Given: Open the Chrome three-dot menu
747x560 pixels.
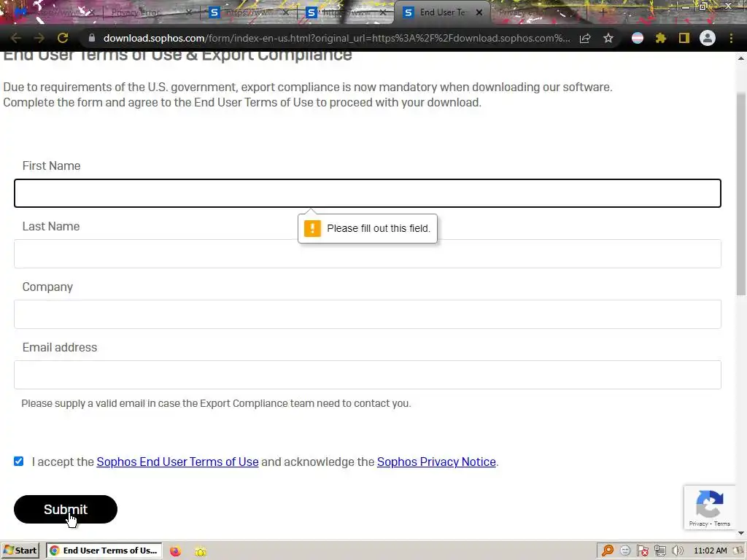Looking at the screenshot, I should tap(731, 38).
